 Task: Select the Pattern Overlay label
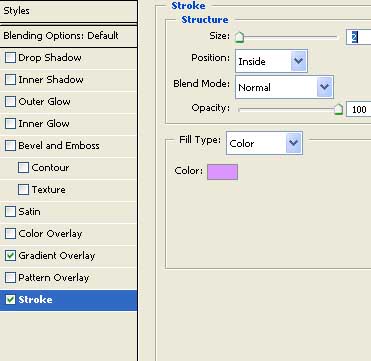click(x=54, y=278)
